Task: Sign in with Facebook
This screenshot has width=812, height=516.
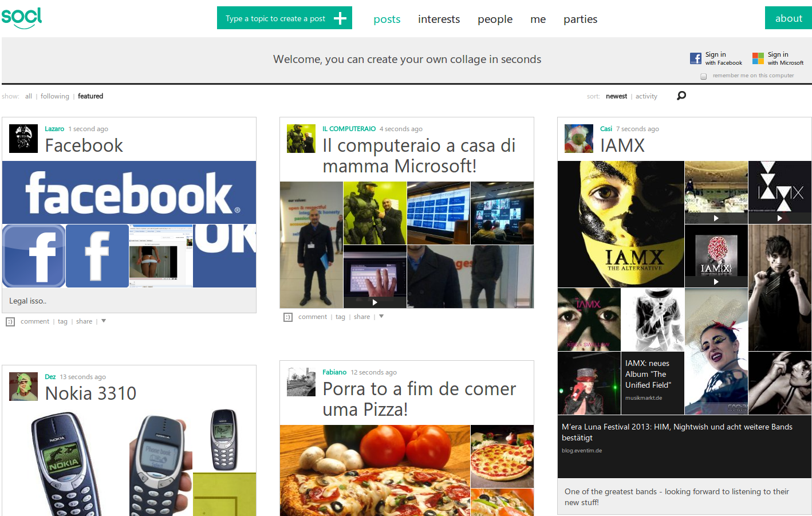Action: 724,58
